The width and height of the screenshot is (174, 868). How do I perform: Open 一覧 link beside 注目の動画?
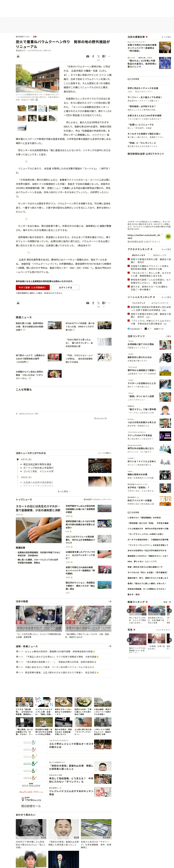[109, 602]
